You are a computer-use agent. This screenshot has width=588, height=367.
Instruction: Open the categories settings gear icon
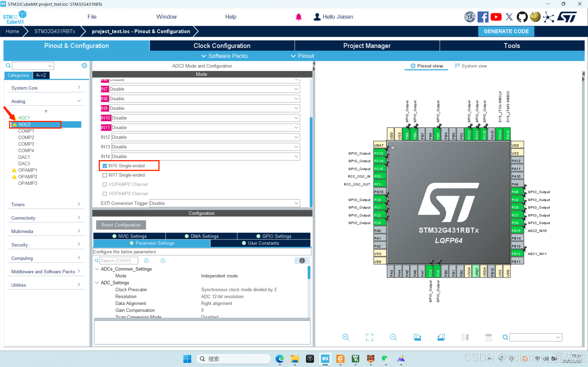click(x=84, y=66)
